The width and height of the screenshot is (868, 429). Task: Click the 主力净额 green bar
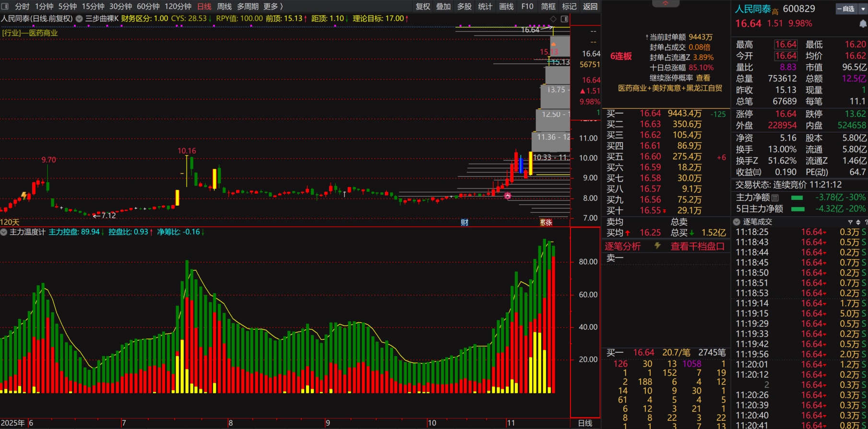point(797,197)
